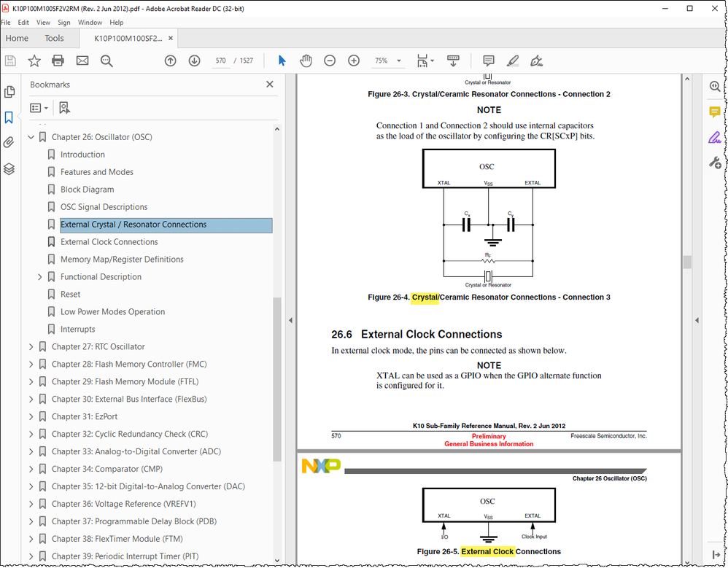
Task: Expand Chapter 28: Flash Memory Controller
Action: [x=31, y=365]
